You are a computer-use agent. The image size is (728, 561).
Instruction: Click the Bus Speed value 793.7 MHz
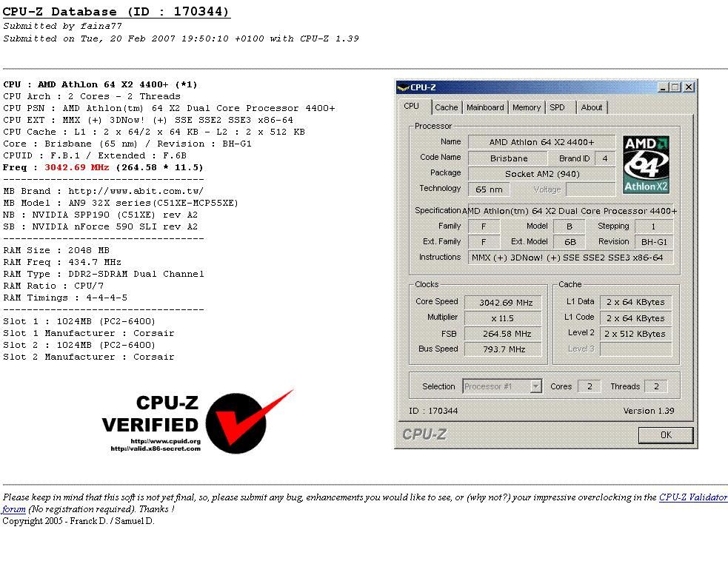pyautogui.click(x=503, y=349)
